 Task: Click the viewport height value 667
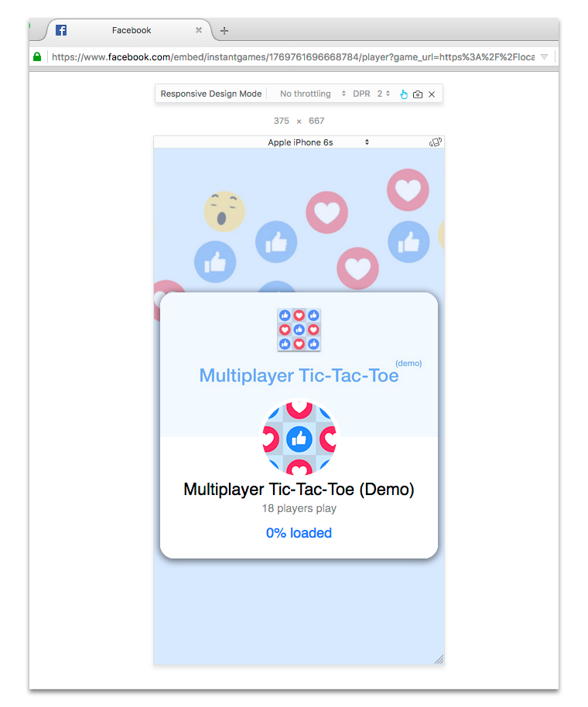(x=316, y=121)
